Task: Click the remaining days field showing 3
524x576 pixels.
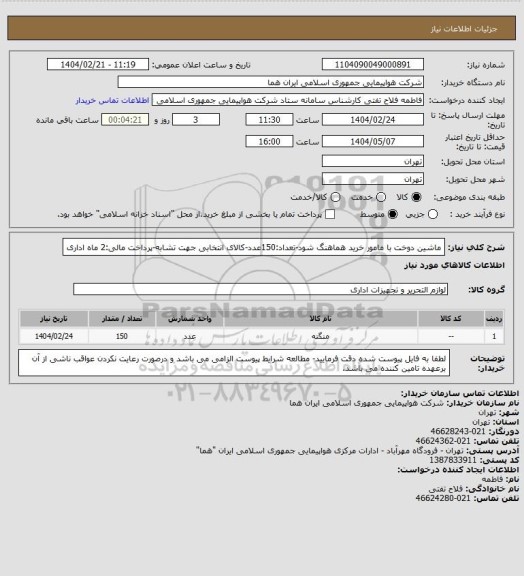Action: [196, 120]
